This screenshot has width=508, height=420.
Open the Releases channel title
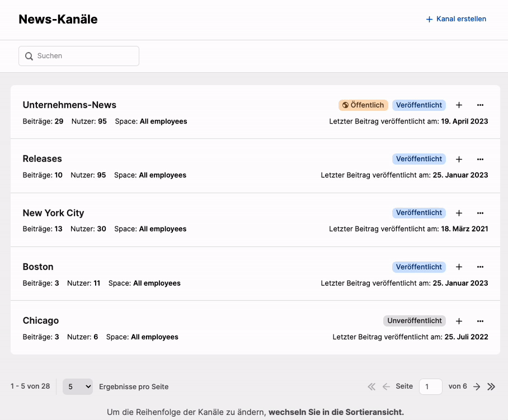coord(42,159)
